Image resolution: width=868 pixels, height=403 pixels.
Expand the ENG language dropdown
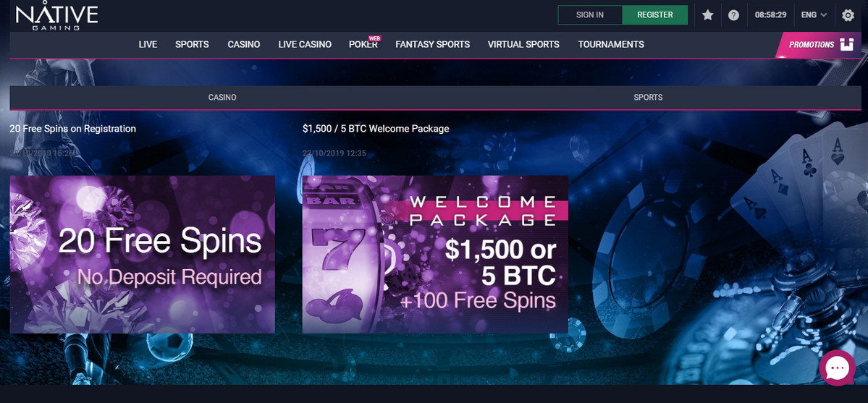click(x=814, y=15)
